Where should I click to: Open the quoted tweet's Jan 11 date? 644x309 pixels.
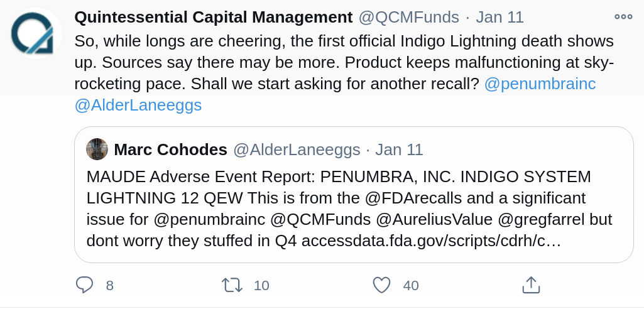pyautogui.click(x=399, y=149)
